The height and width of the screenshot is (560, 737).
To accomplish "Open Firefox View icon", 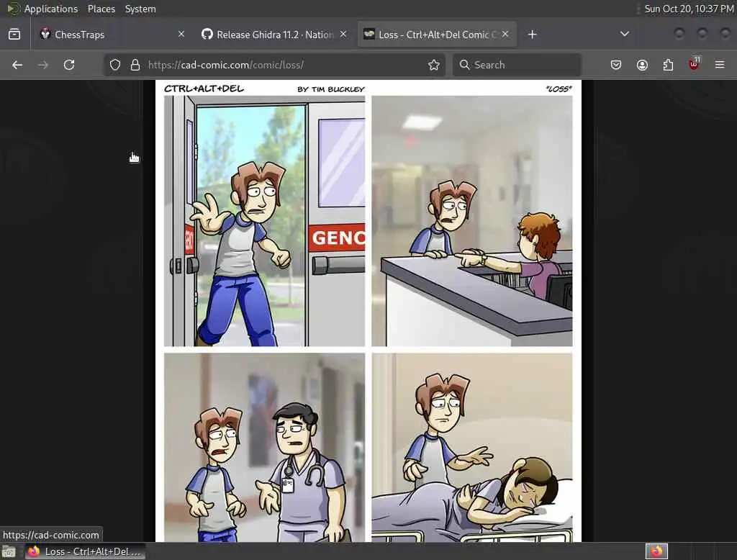I will pyautogui.click(x=14, y=35).
